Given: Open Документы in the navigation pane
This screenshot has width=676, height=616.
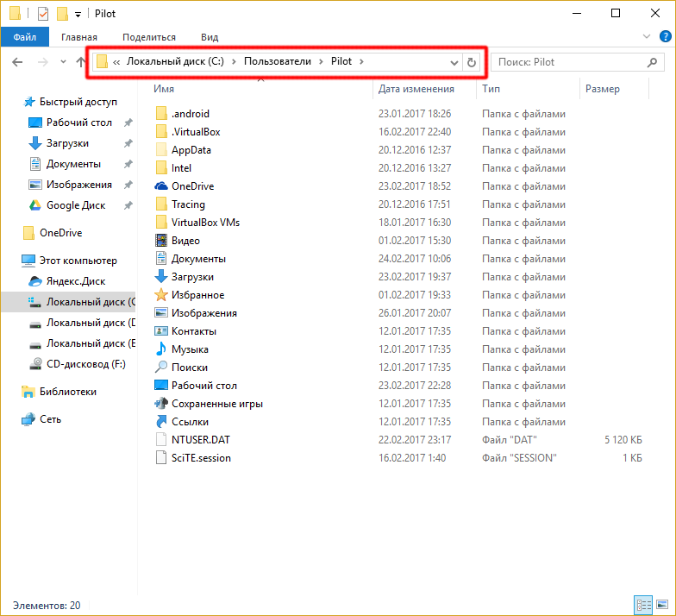Looking at the screenshot, I should (x=73, y=164).
